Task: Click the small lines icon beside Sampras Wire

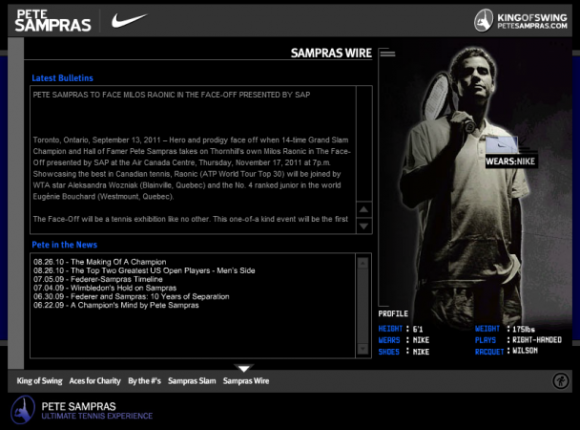Action: click(387, 54)
